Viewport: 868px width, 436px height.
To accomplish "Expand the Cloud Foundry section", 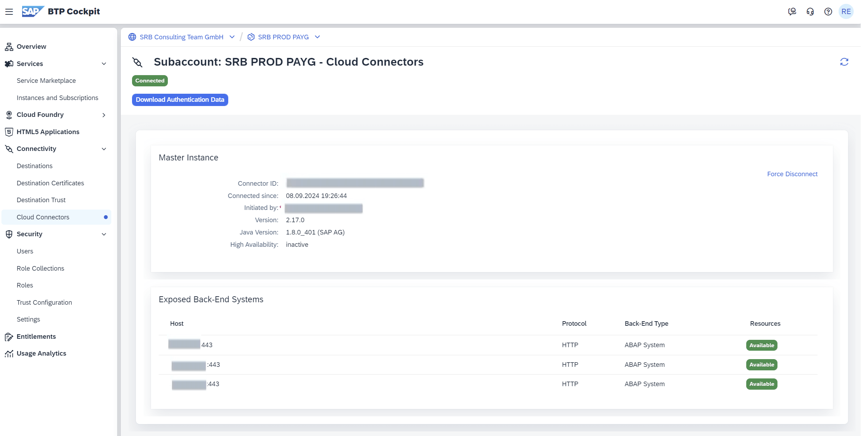I will pos(104,115).
